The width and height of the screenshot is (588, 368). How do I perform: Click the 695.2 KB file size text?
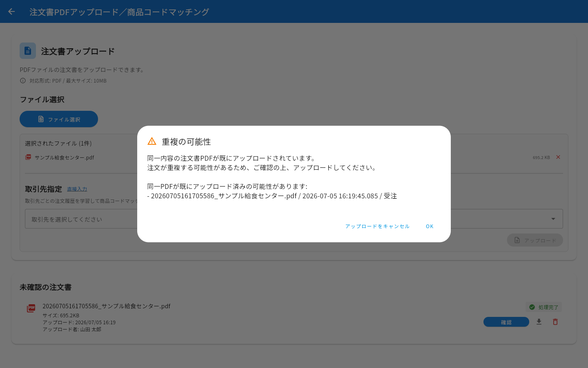click(541, 157)
